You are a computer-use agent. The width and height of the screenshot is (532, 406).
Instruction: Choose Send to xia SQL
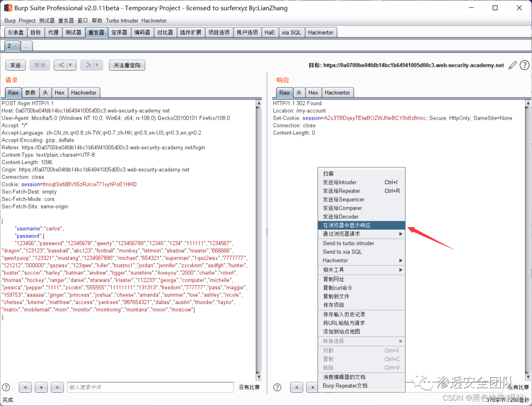tap(362, 252)
